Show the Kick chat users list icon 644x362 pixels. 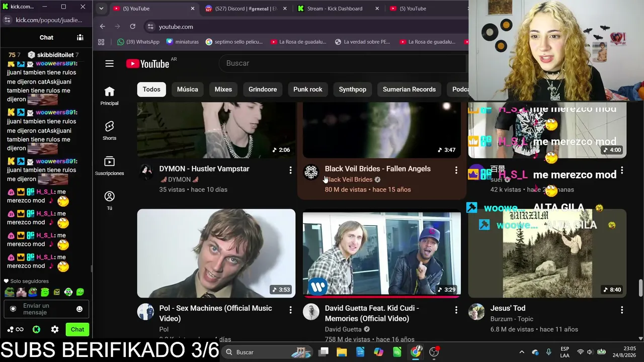[x=80, y=38]
